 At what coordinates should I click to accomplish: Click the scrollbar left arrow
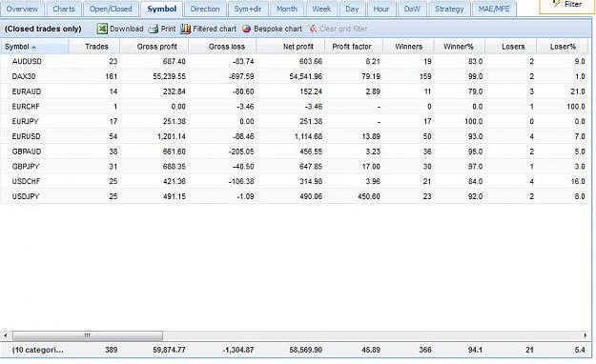tap(6, 335)
